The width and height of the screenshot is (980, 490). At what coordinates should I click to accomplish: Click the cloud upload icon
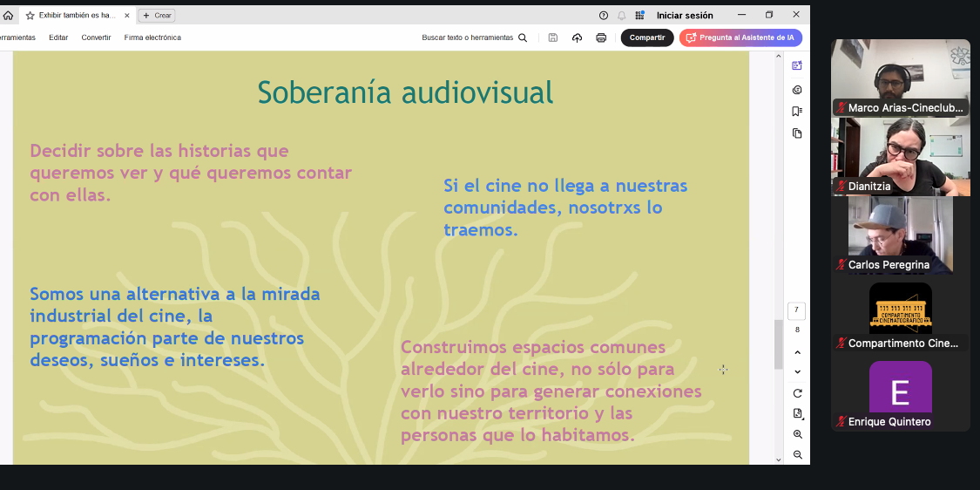point(577,38)
